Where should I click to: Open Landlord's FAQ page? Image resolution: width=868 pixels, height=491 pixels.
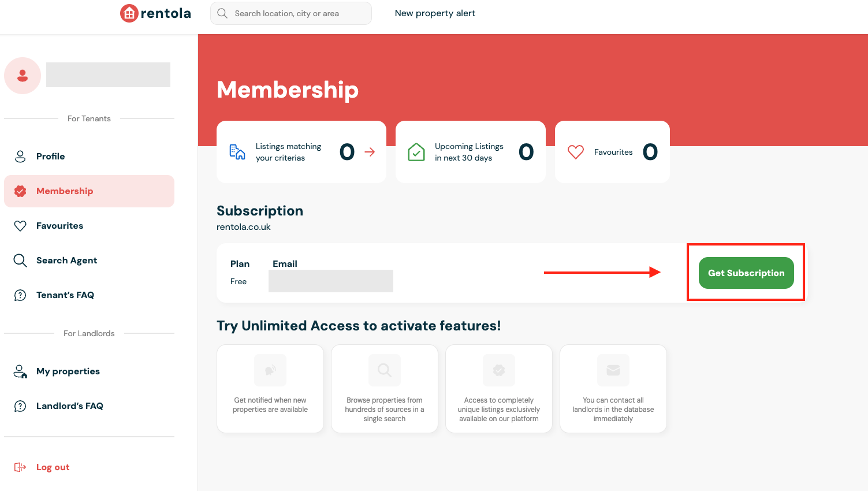point(69,406)
